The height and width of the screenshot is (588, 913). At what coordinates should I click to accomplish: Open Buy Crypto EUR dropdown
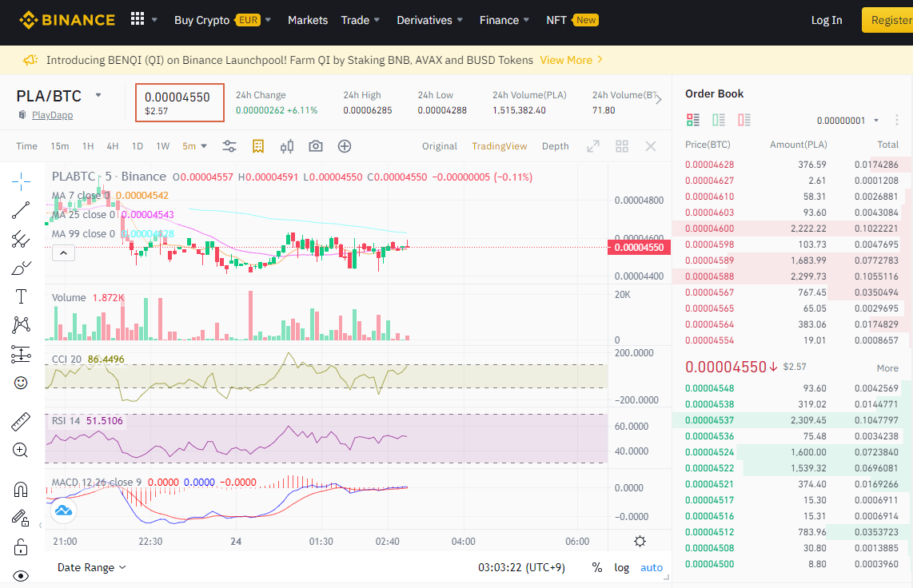[x=222, y=20]
